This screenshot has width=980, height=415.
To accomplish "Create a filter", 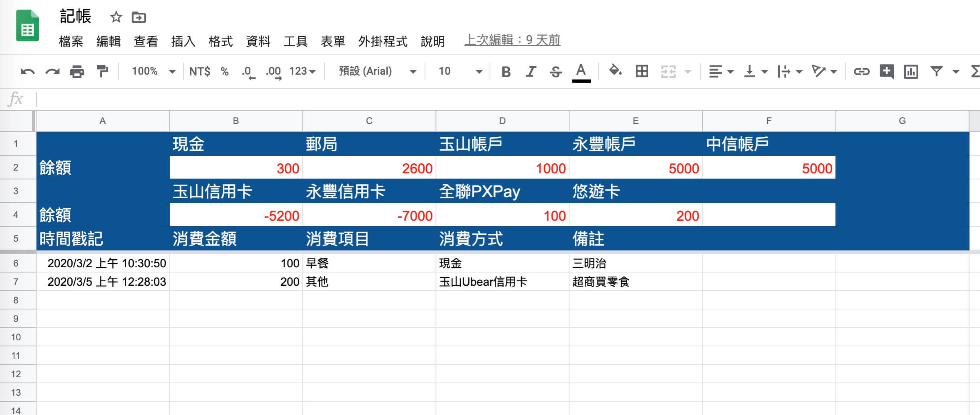I will coord(936,71).
